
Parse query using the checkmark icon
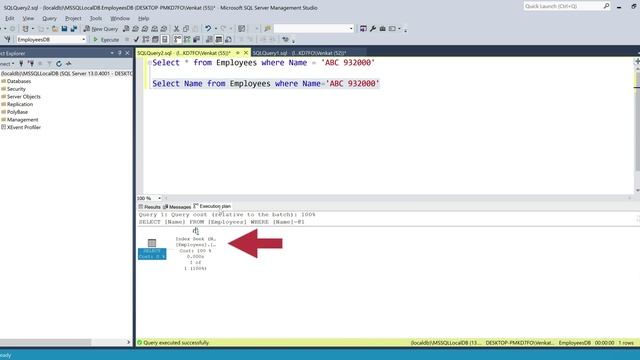click(136, 40)
